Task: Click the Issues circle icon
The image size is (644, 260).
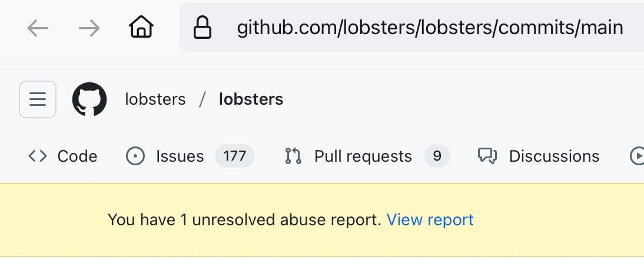Action: click(135, 156)
